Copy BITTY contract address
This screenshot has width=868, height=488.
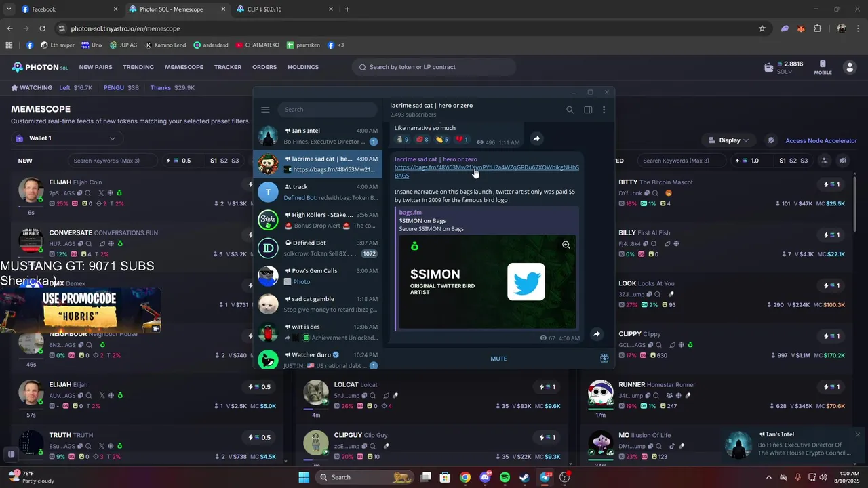pos(648,193)
